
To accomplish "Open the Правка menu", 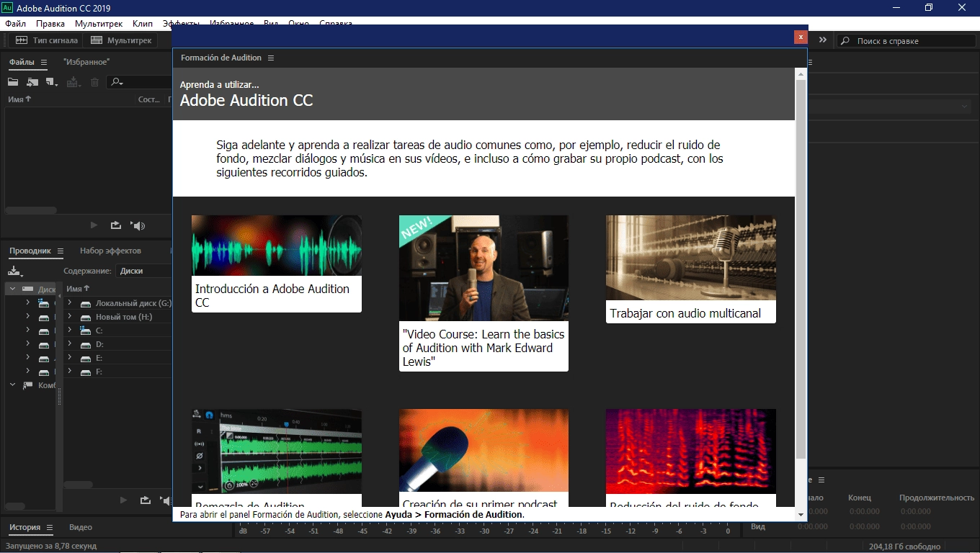I will (50, 24).
